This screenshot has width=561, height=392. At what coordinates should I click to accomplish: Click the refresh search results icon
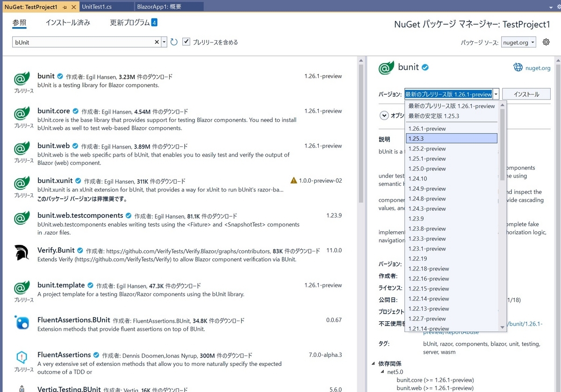[174, 42]
